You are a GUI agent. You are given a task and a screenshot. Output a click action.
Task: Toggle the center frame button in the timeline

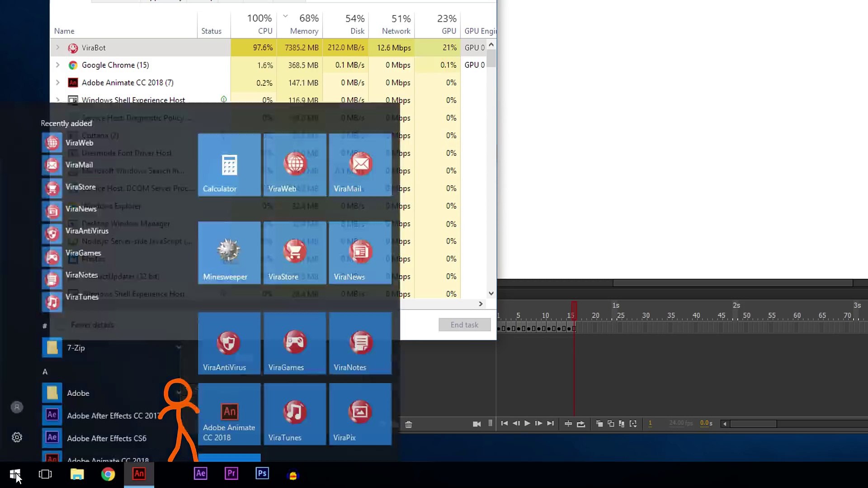click(x=568, y=424)
